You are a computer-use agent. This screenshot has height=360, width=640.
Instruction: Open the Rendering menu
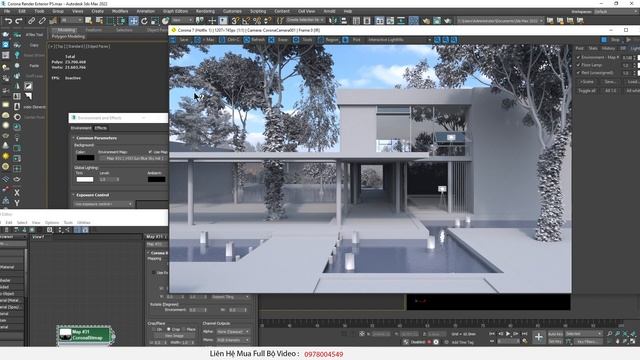point(205,11)
